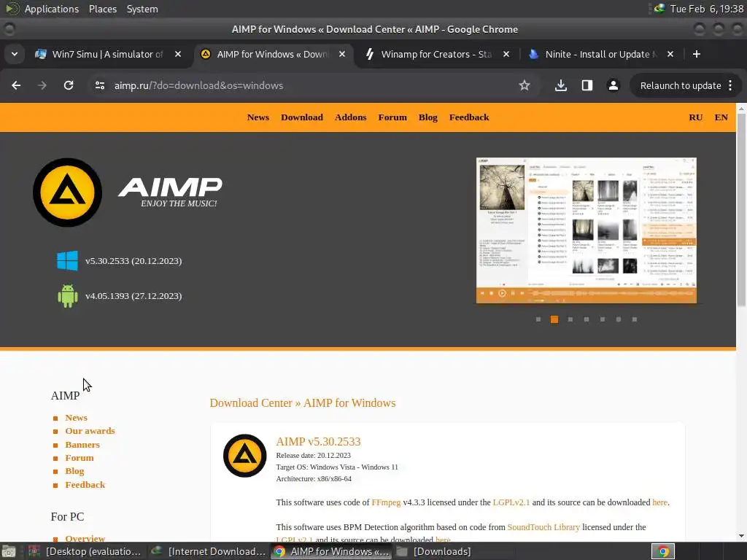The width and height of the screenshot is (747, 560).
Task: Reload the AIMP page
Action: tap(69, 85)
